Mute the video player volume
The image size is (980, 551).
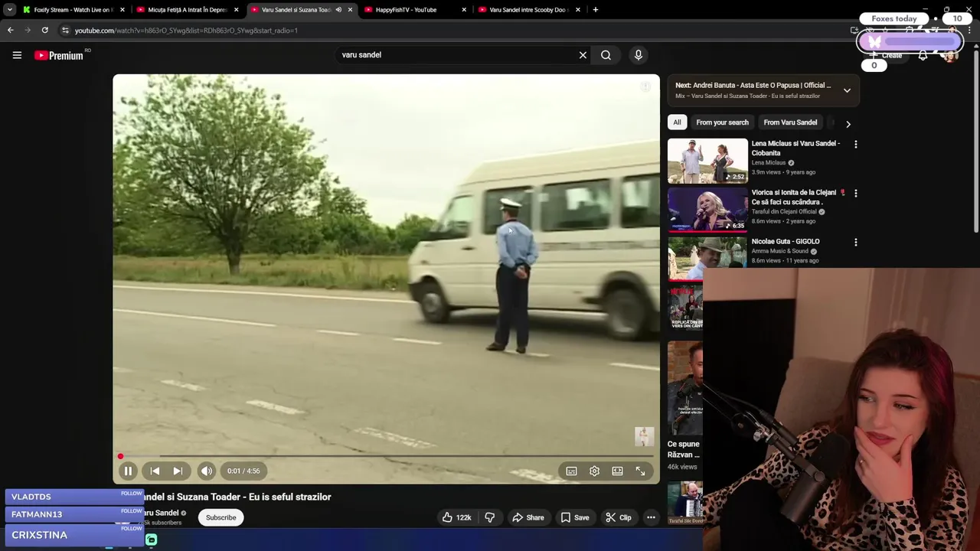coord(207,471)
